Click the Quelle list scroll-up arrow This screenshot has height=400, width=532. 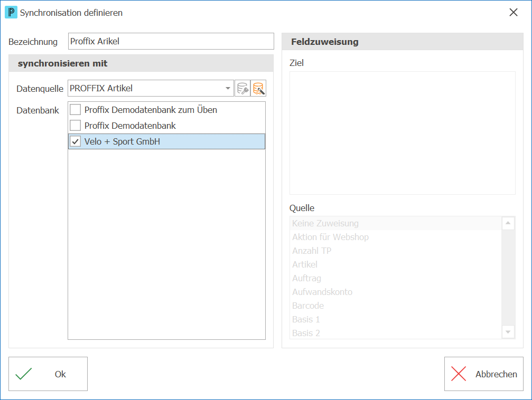pos(508,223)
